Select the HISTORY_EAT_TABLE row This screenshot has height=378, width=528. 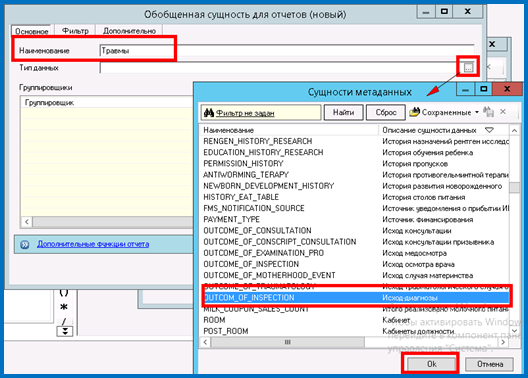coord(355,197)
